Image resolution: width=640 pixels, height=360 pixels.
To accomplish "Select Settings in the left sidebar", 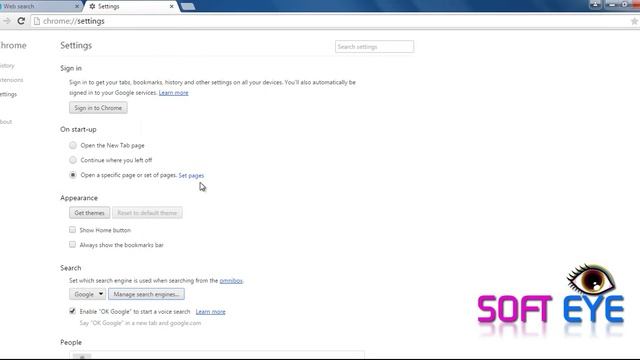I will click(9, 94).
